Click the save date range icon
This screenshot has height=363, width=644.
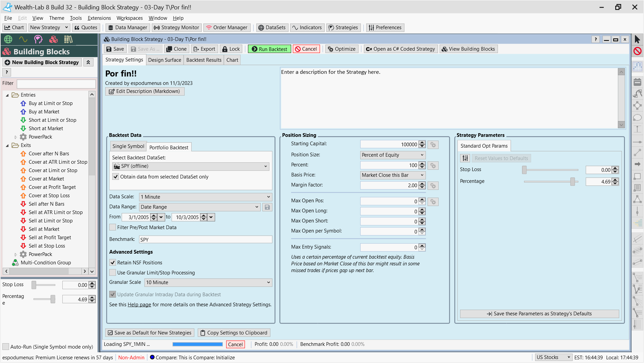(x=267, y=207)
